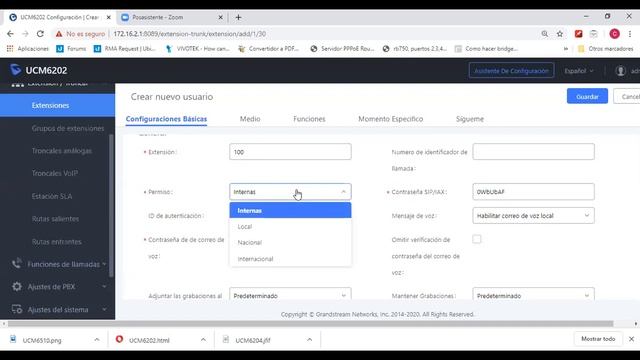Choose Internas permission option
The image size is (640, 360).
click(290, 211)
